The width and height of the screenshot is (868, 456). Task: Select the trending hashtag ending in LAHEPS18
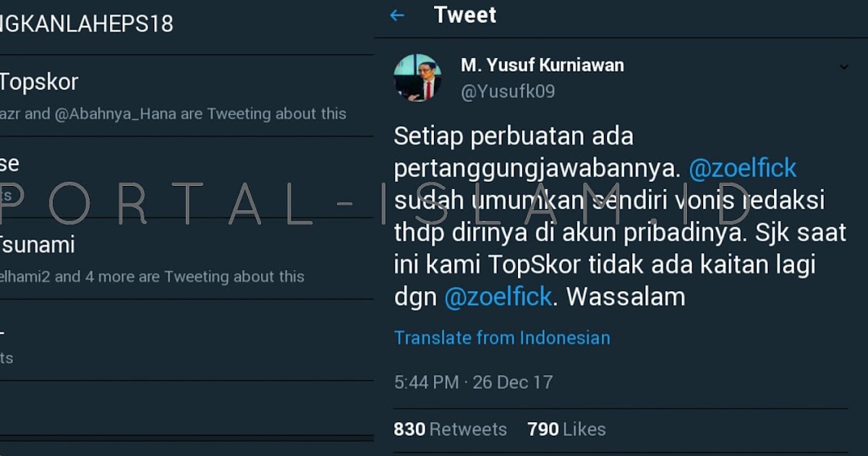tap(87, 24)
